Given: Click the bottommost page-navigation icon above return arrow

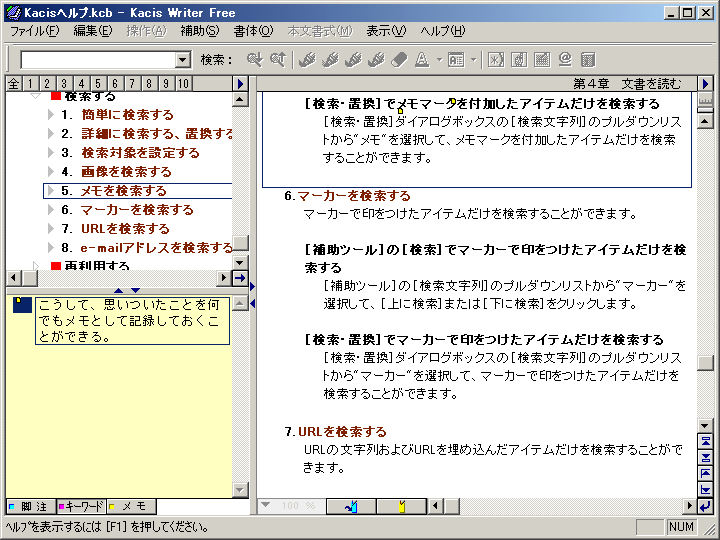Looking at the screenshot, I should pyautogui.click(x=705, y=489).
